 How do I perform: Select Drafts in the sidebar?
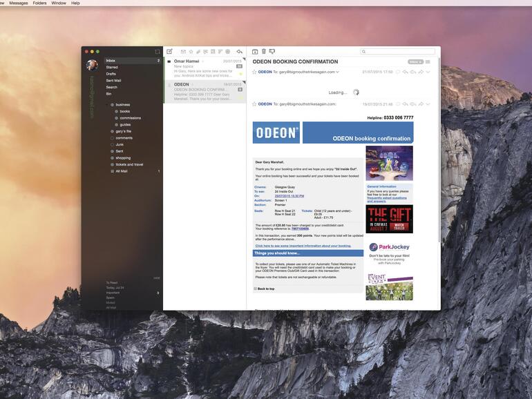click(111, 74)
